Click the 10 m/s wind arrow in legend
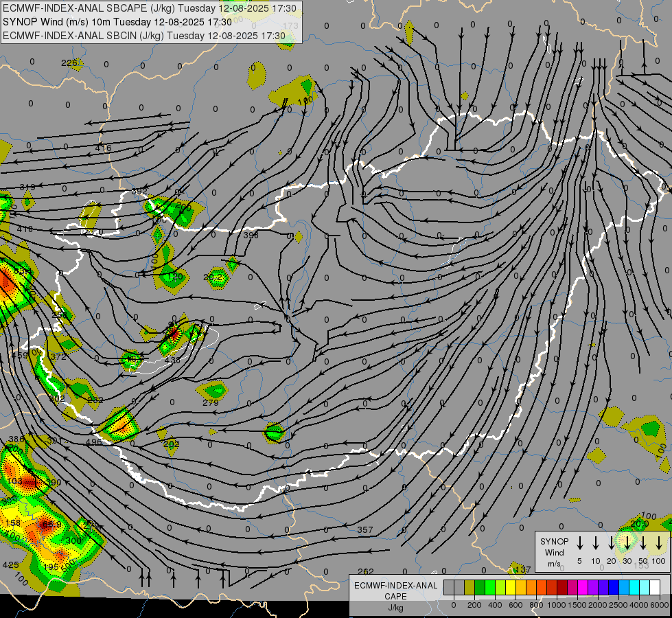This screenshot has height=618, width=672. coord(596,543)
